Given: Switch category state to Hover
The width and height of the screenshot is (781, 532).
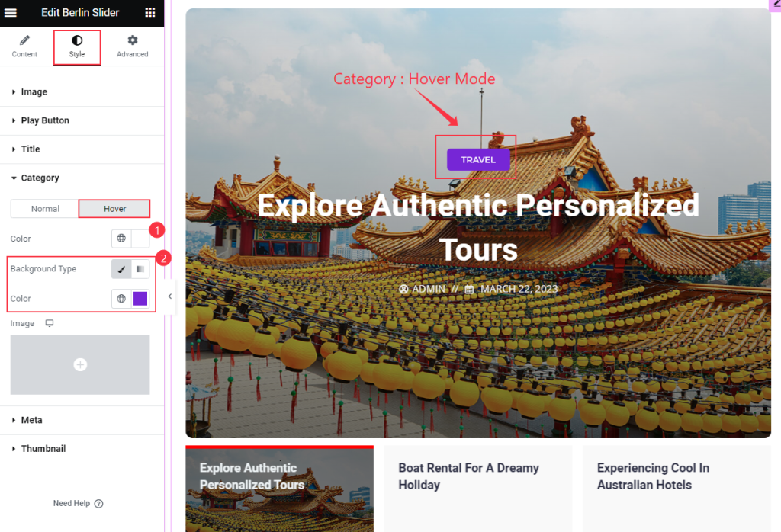Looking at the screenshot, I should tap(114, 209).
